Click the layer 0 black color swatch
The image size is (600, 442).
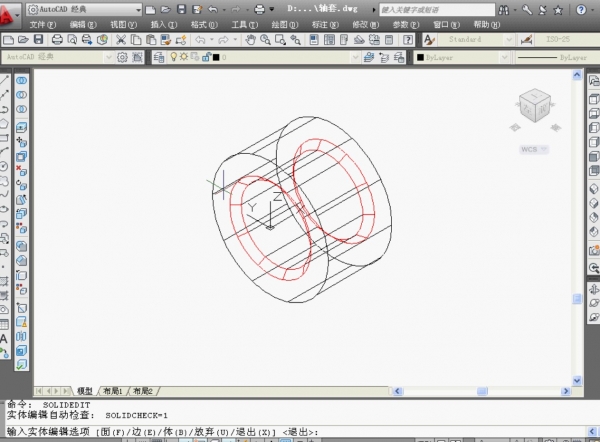click(216, 57)
